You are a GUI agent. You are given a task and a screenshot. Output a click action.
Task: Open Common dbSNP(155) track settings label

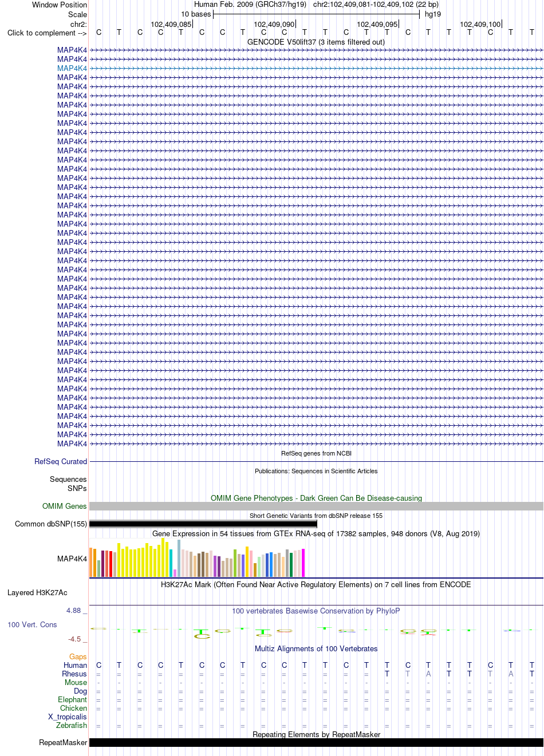51,524
